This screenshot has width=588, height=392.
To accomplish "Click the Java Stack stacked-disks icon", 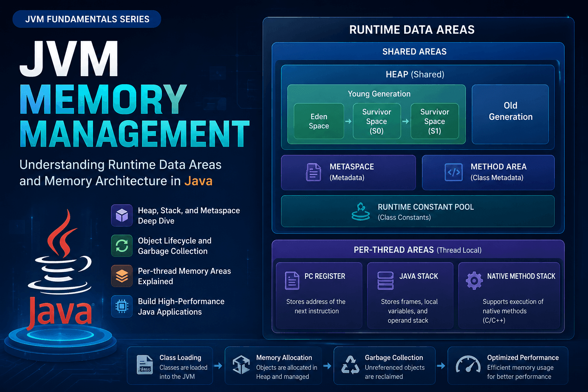I will tap(385, 281).
